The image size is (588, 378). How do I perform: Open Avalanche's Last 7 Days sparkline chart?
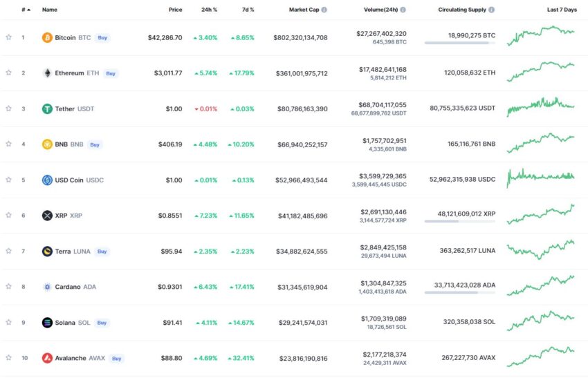[540, 358]
